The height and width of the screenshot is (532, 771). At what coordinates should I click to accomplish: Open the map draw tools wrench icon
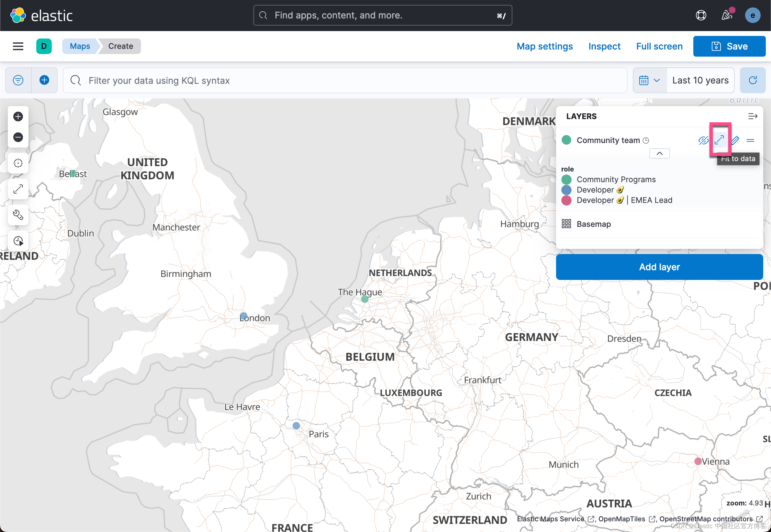pyautogui.click(x=18, y=215)
